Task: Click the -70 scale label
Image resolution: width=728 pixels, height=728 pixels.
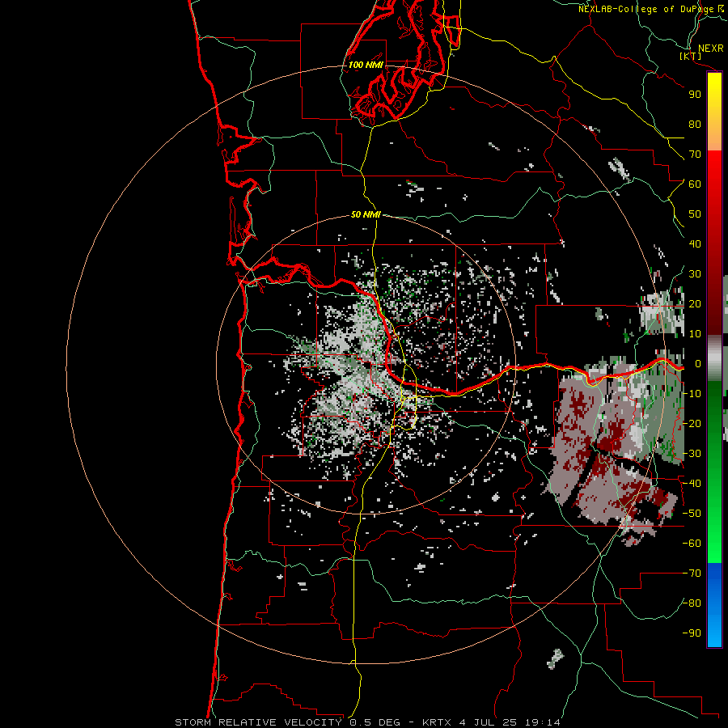Action: (692, 574)
